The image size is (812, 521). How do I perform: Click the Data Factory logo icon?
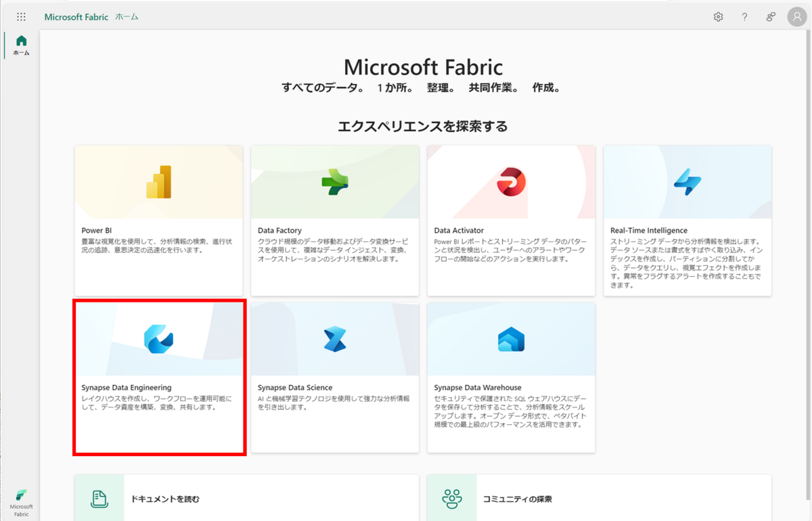pyautogui.click(x=335, y=182)
